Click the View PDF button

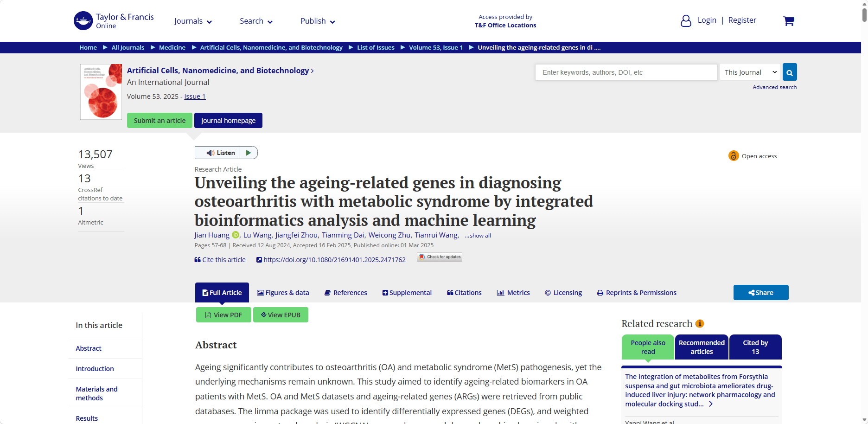[223, 315]
